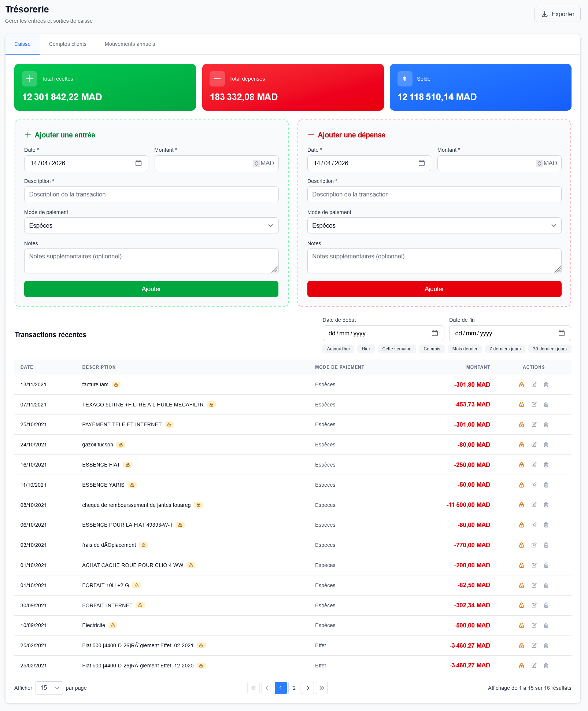Toggle lock on PAYEMENT TELE ET INTERNET row
Screen dimensions: 588x711
[521, 424]
